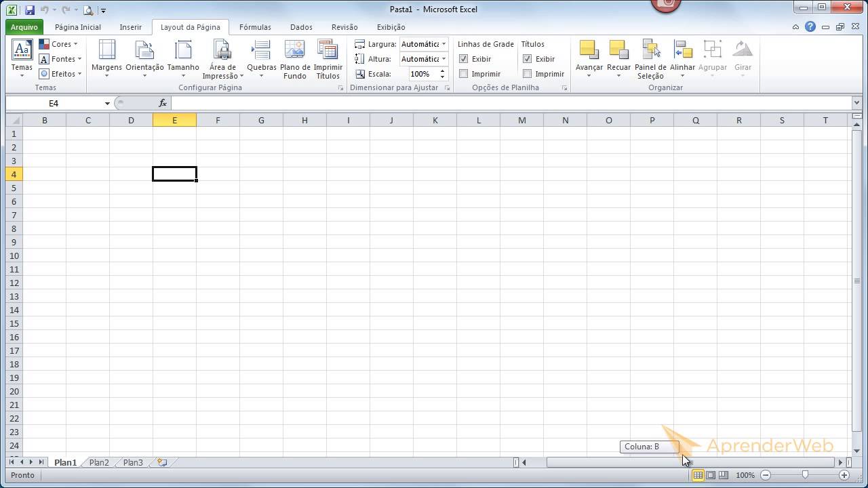The width and height of the screenshot is (868, 488).
Task: Click the Recuar send backward icon
Action: click(x=618, y=49)
